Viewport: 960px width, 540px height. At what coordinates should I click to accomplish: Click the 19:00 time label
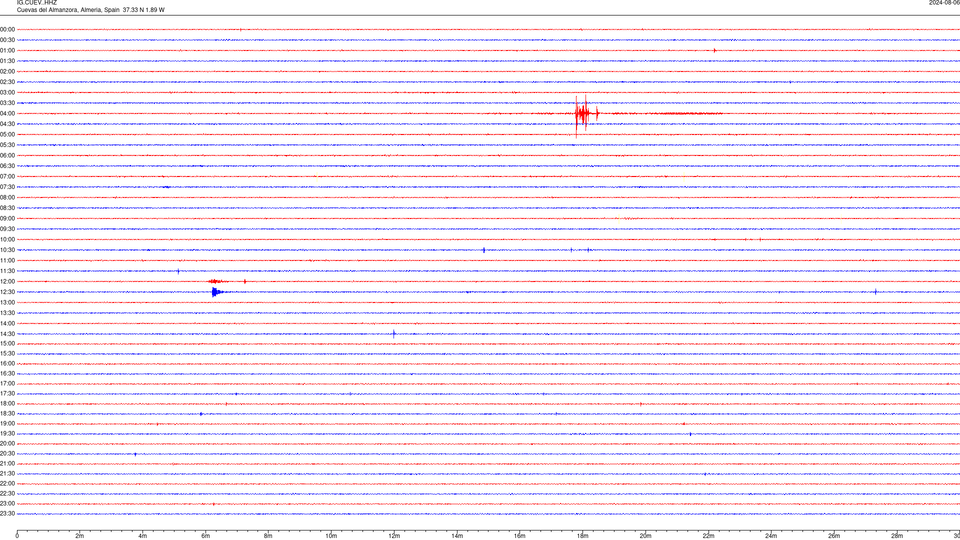point(7,424)
